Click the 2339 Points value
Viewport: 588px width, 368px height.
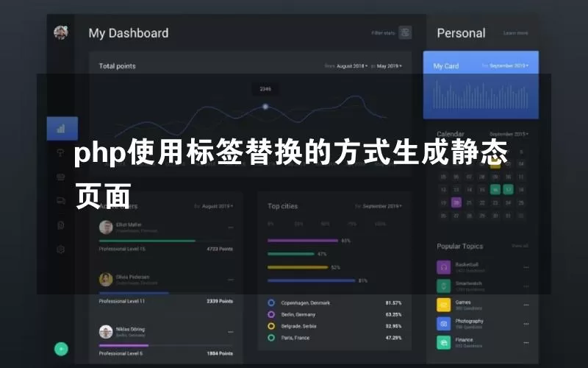(x=220, y=301)
